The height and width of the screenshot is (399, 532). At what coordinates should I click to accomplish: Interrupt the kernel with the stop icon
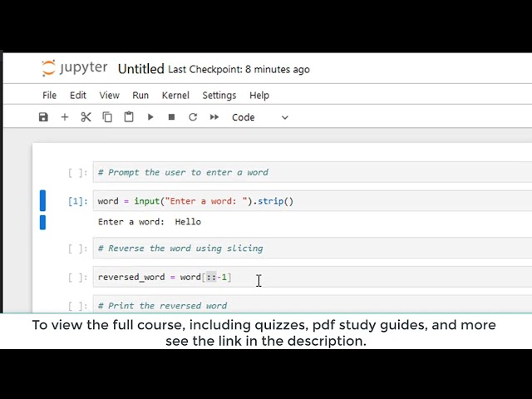tap(172, 117)
